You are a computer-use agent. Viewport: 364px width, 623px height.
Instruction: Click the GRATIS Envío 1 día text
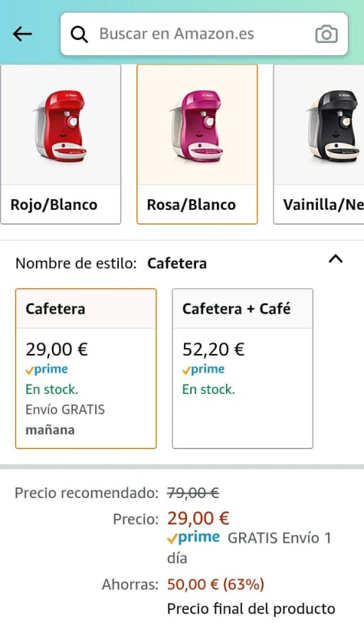click(249, 548)
